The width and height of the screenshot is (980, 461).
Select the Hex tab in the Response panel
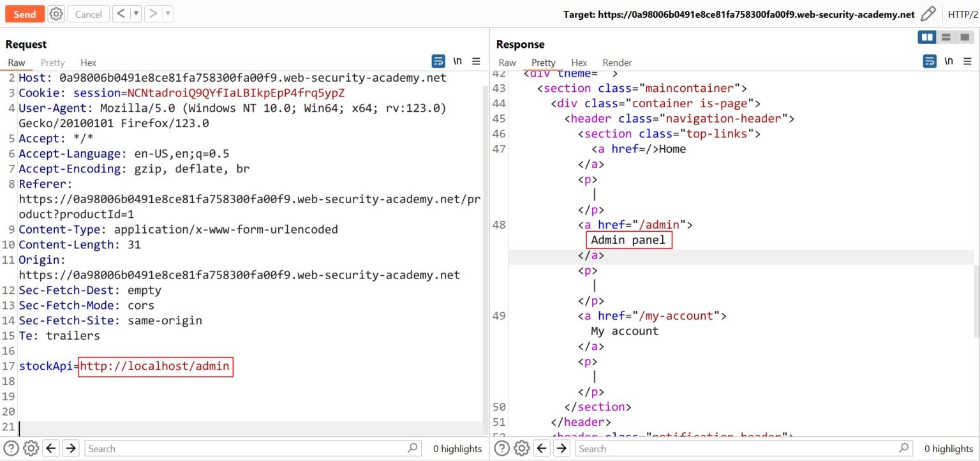point(579,63)
